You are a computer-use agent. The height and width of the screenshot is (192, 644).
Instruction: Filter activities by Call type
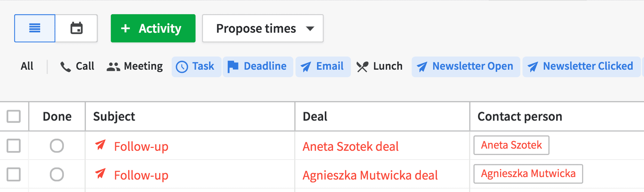[77, 66]
